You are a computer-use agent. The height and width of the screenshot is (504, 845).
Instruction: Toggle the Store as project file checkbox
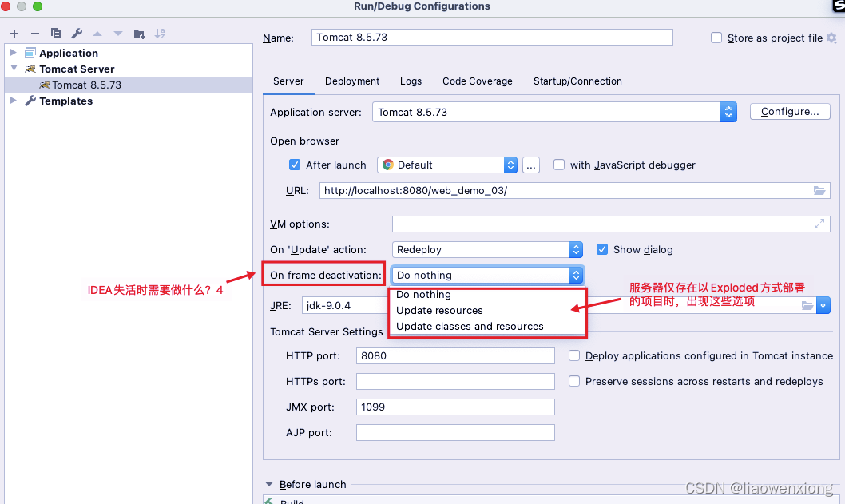pos(716,38)
